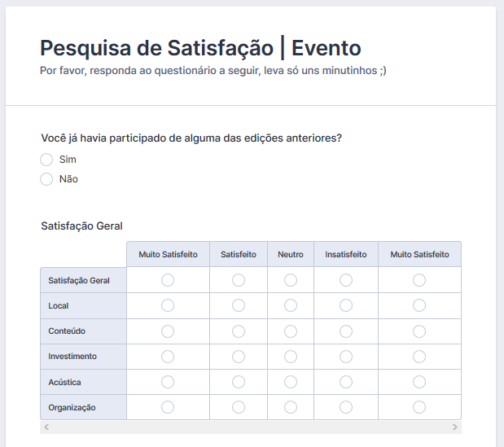
Task: Select the "Sim" radio option
Action: tap(46, 160)
